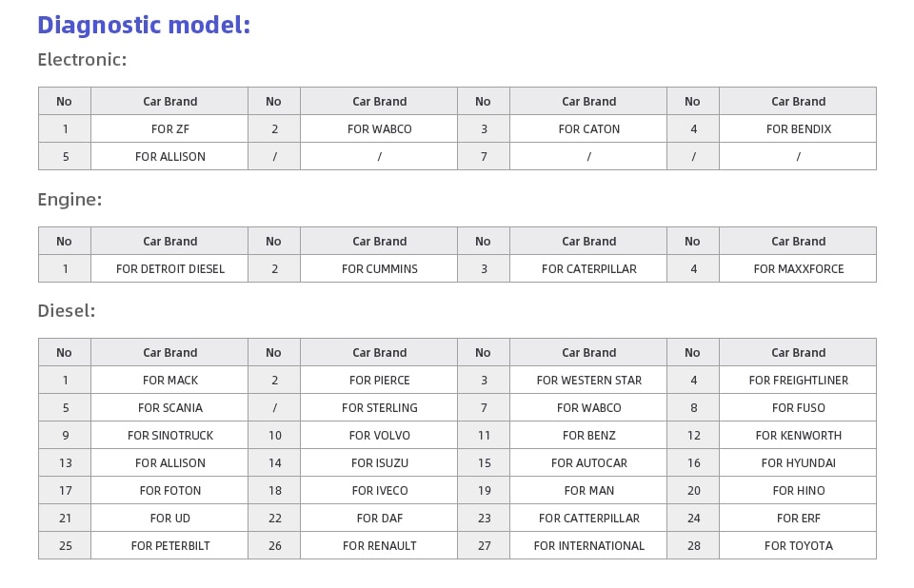This screenshot has height=588, width=914.
Task: Click the FOR WESTERN STAR cell
Action: (x=588, y=380)
